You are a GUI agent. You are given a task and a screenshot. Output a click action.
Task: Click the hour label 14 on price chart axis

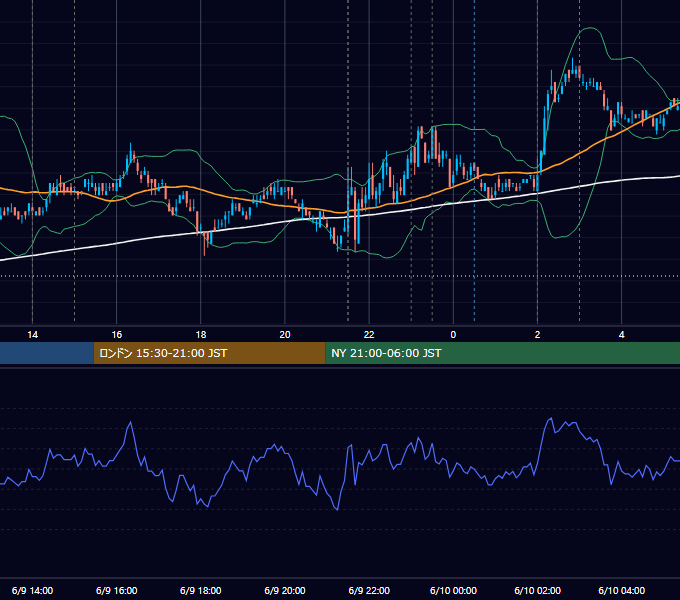pos(33,335)
